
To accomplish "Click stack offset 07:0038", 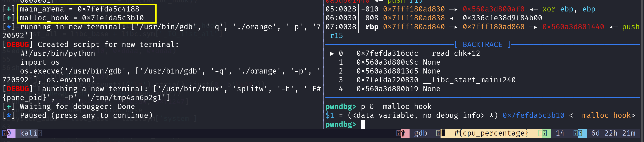I will tap(341, 27).
